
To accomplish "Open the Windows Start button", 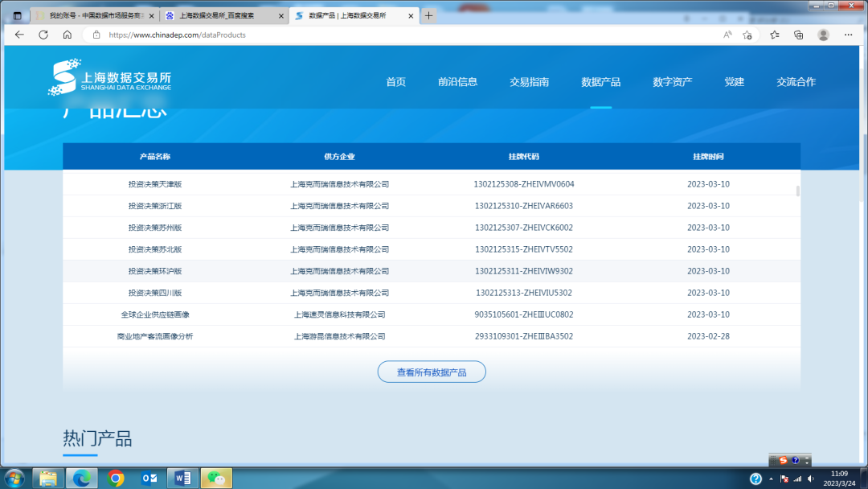I will point(15,478).
